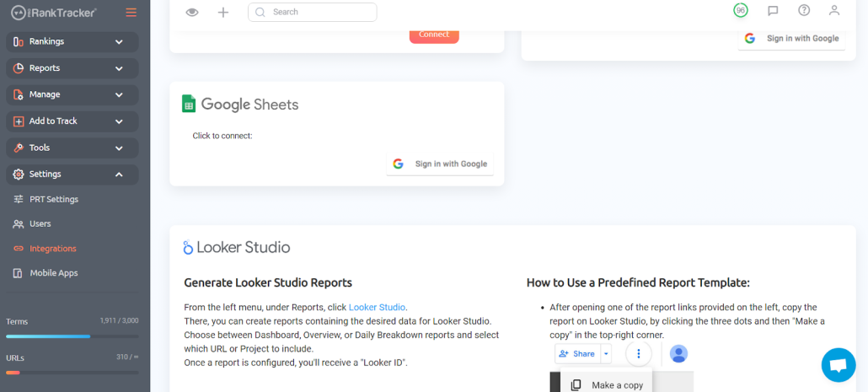Expand the Manage menu chevron
The image size is (868, 392).
point(119,94)
